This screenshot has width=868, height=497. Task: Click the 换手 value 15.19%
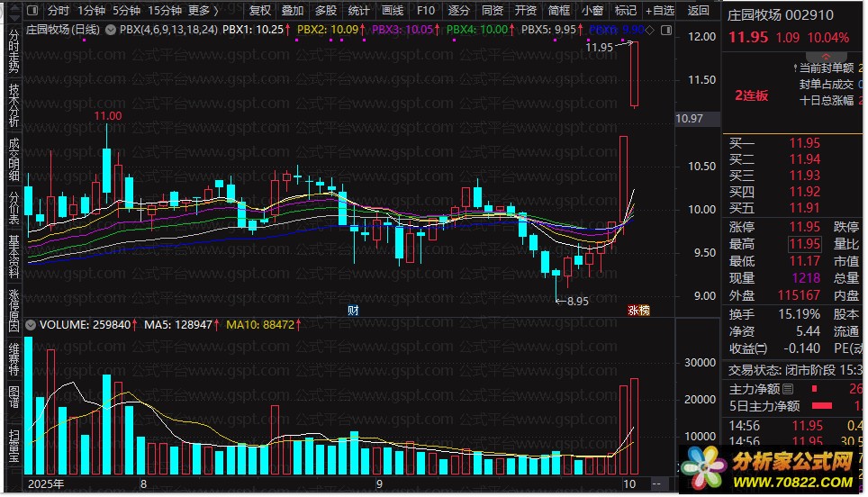(799, 314)
